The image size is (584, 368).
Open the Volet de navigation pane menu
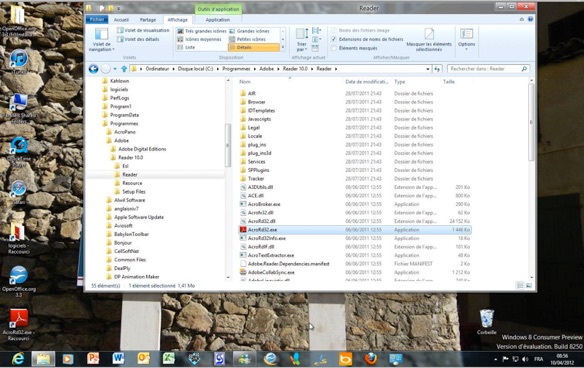tap(101, 39)
